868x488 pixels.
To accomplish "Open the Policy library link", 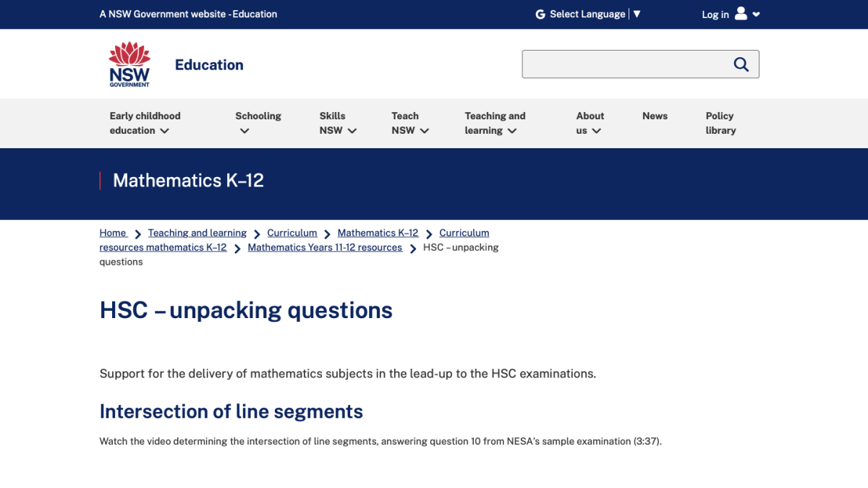I will point(720,123).
